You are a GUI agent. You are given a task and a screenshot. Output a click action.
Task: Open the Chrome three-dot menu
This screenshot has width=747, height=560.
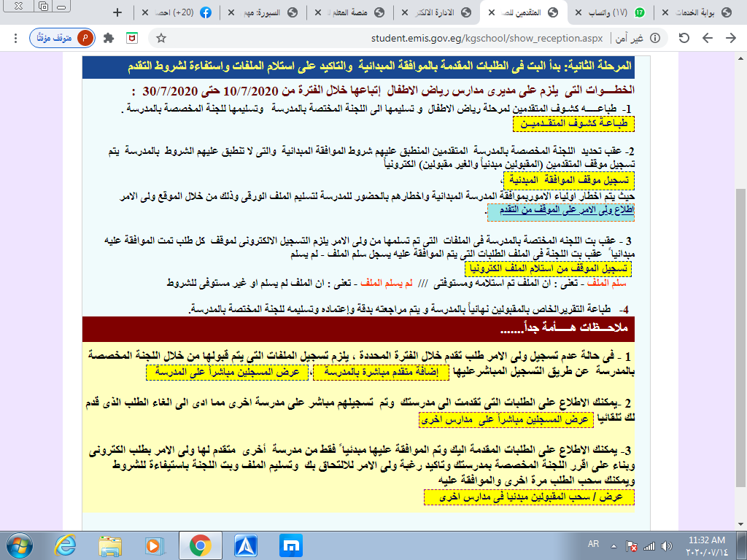pos(16,38)
